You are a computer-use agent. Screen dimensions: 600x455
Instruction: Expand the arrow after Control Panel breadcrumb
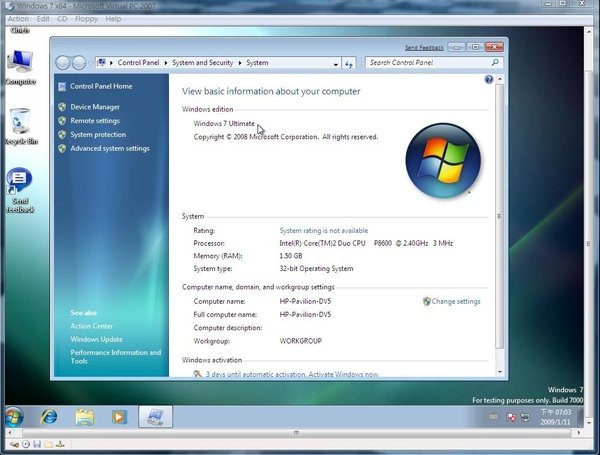coord(166,63)
